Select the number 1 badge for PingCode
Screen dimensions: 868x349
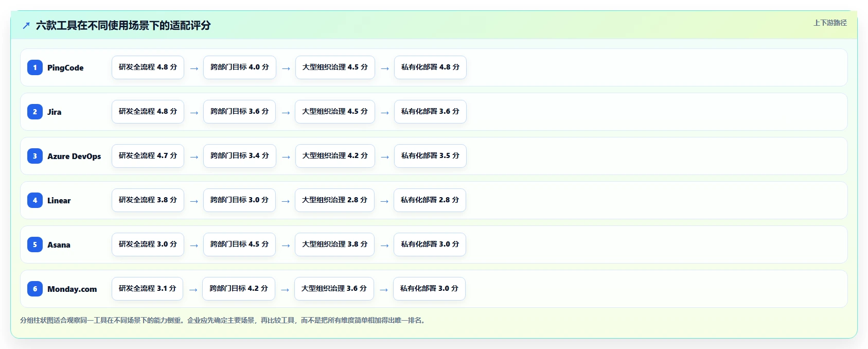[x=35, y=67]
